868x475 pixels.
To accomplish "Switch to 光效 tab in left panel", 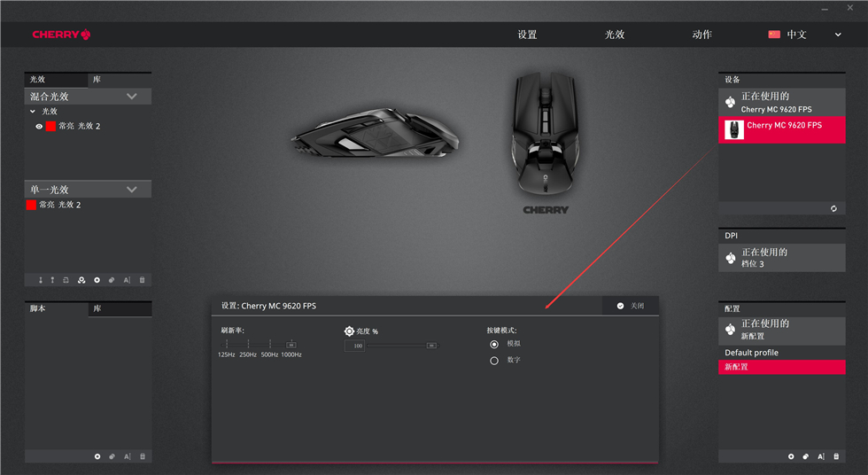I will [55, 80].
